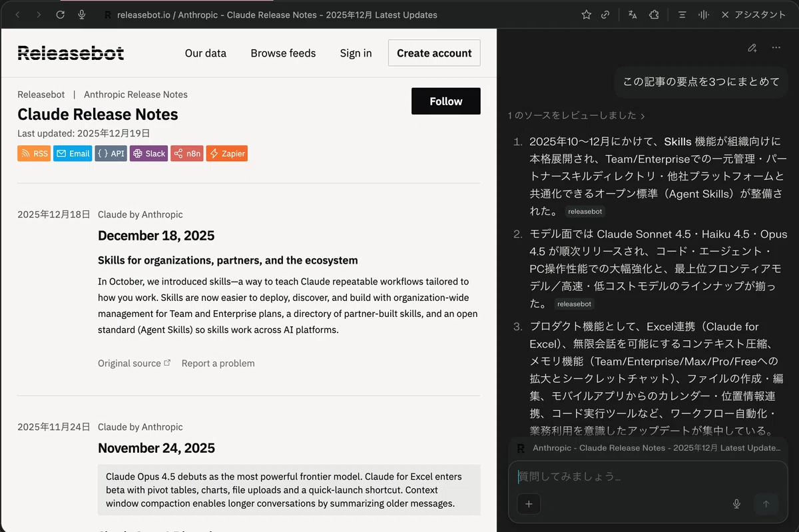
Task: Click the audio waveform icon in toolbar
Action: 702,15
